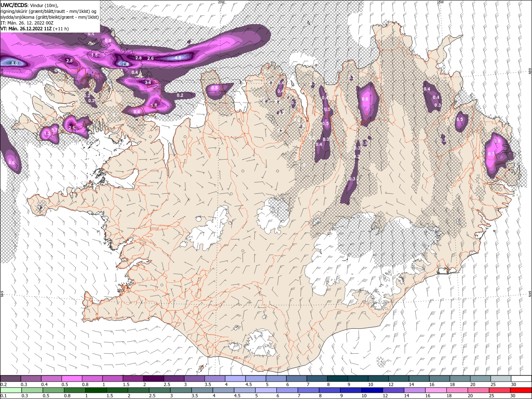Select the very dark purple 2 swatch in upper legend
532x399 pixels.
(153, 379)
